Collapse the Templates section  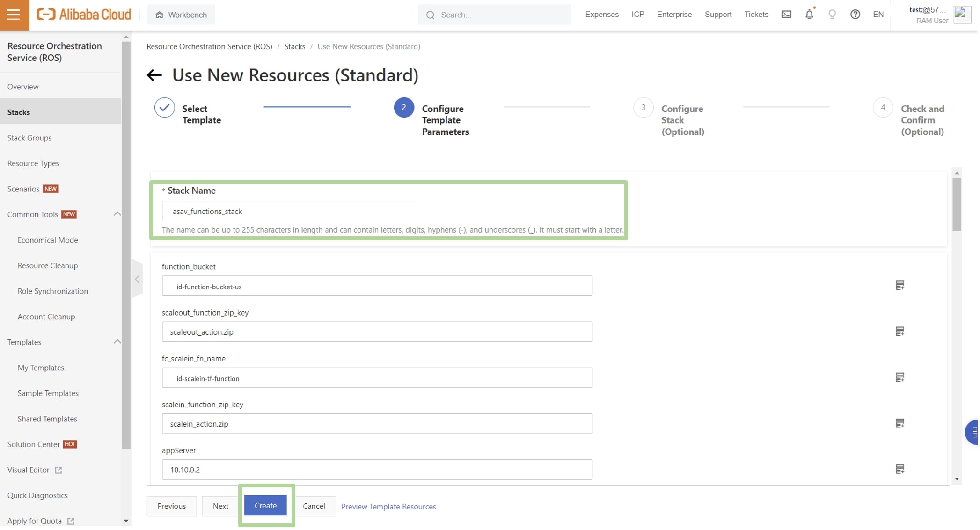pos(117,342)
